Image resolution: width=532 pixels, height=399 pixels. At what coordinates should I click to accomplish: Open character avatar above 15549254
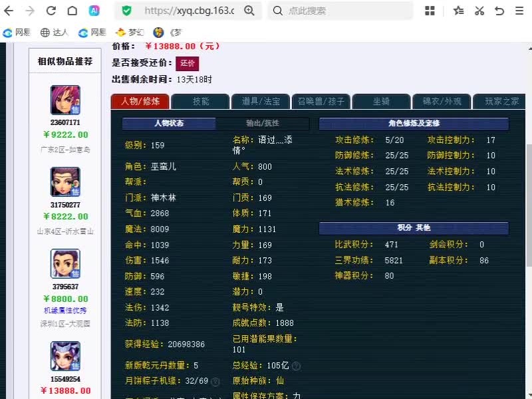[65, 356]
